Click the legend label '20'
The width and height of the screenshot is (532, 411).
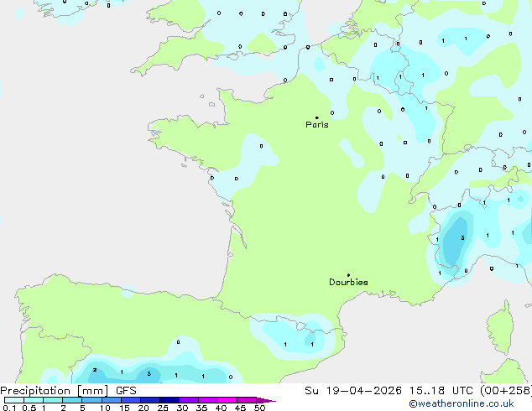143,408
